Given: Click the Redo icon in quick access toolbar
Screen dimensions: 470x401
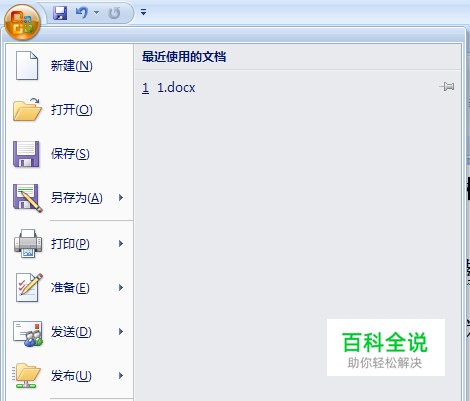Looking at the screenshot, I should pyautogui.click(x=114, y=13).
